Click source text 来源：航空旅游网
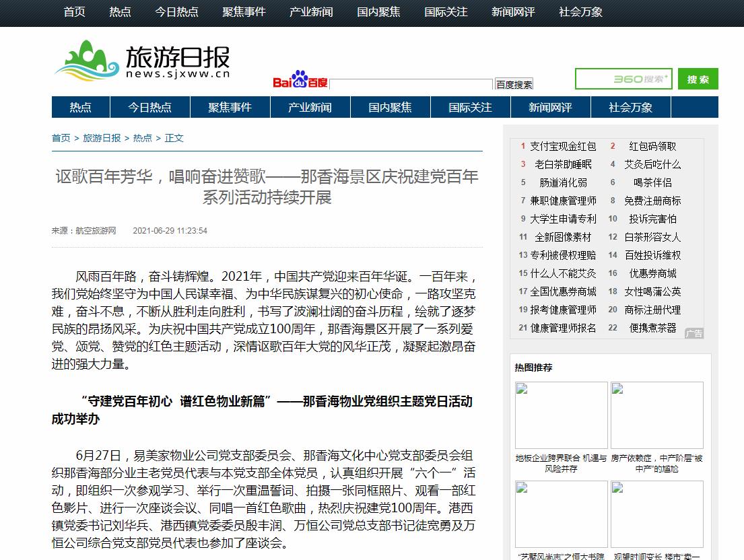 coord(84,230)
